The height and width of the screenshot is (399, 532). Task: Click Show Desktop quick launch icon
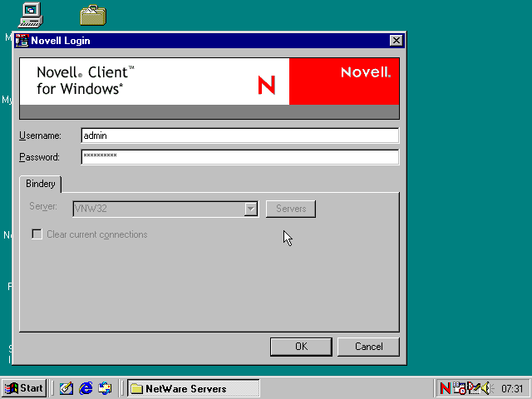(x=66, y=388)
